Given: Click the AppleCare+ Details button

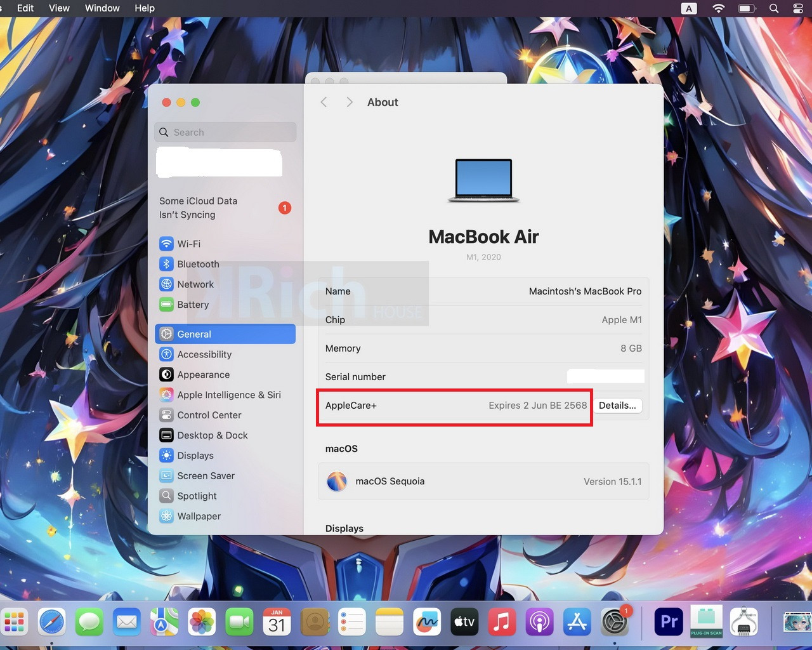Looking at the screenshot, I should [x=617, y=406].
